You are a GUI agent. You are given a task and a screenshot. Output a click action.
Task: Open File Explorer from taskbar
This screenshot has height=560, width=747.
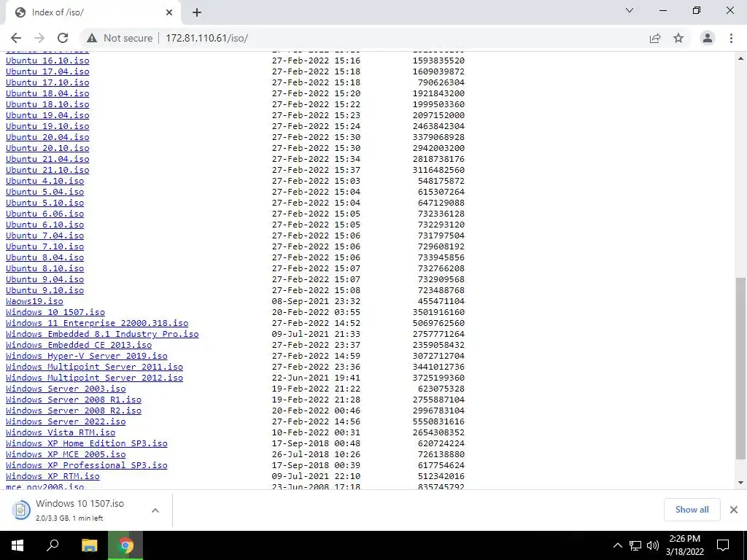89,545
